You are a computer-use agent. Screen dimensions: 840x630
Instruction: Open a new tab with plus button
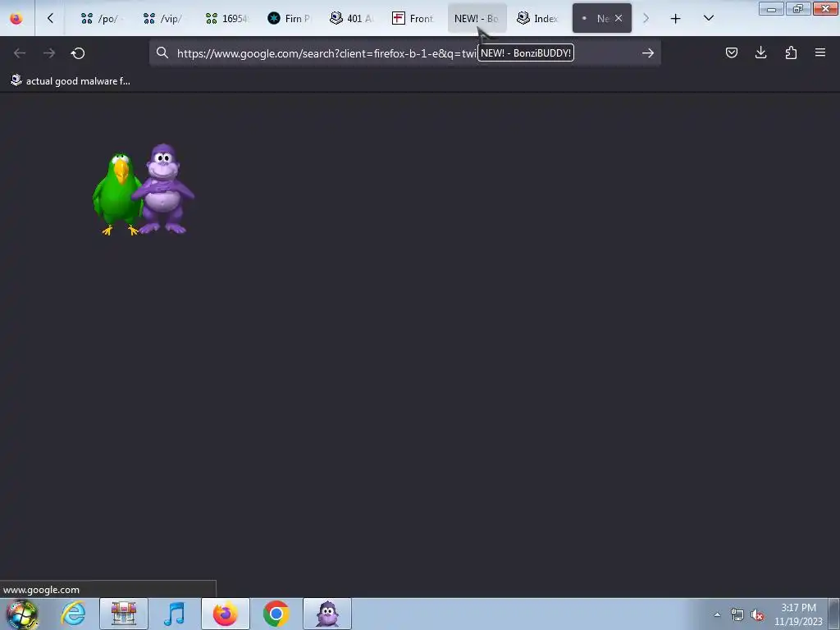click(x=676, y=19)
